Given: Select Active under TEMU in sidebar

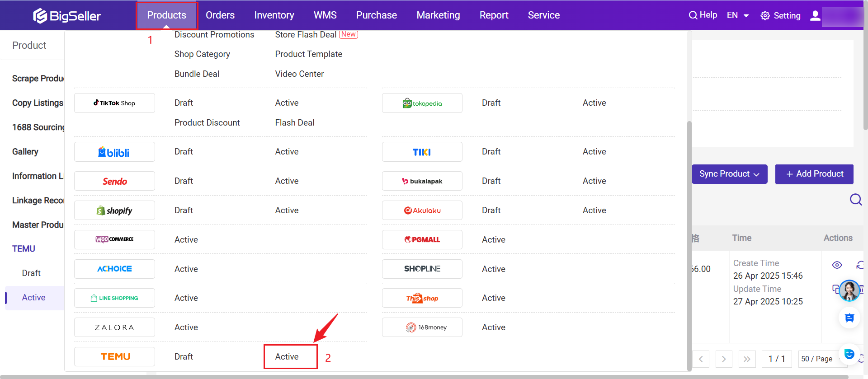Looking at the screenshot, I should click(34, 298).
